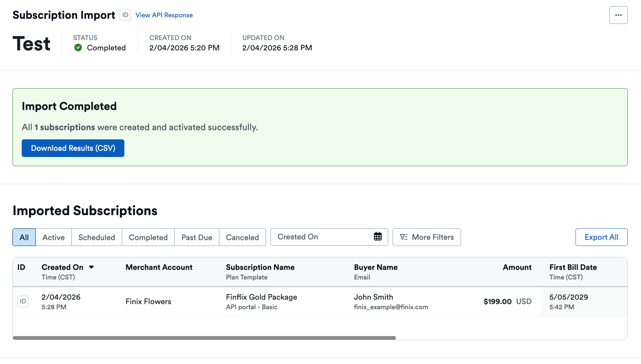Select the Completed filter tab

click(148, 237)
